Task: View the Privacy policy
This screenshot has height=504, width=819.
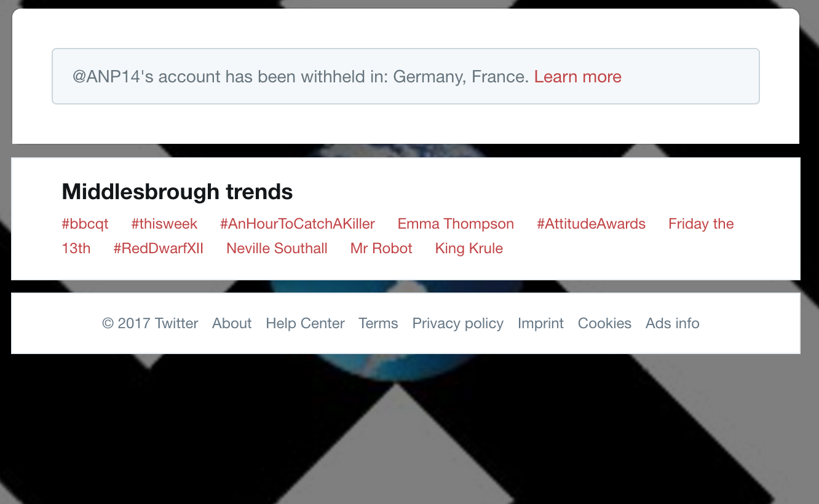Action: (x=457, y=323)
